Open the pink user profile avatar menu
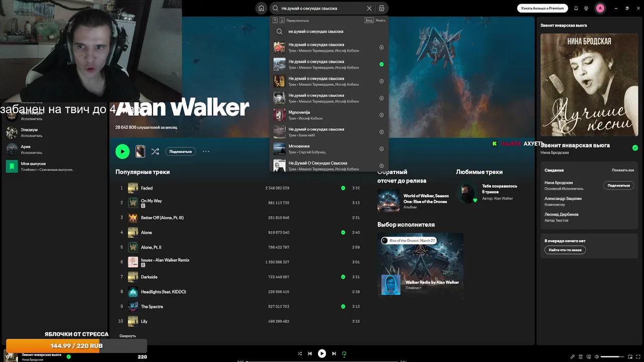The width and height of the screenshot is (644, 362). [600, 8]
